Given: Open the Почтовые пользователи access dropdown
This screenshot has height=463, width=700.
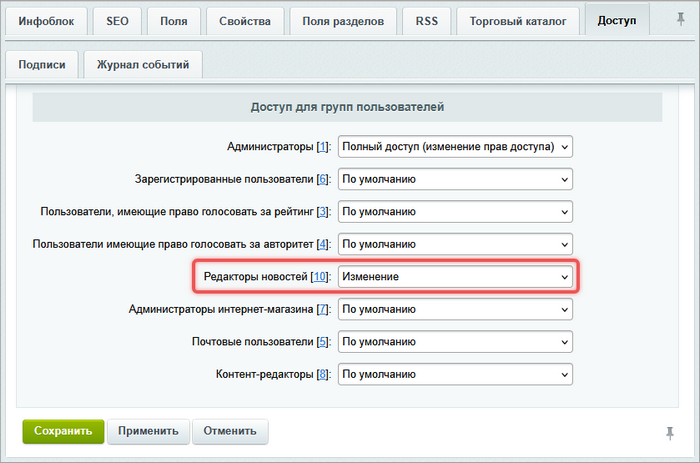Looking at the screenshot, I should (x=455, y=342).
